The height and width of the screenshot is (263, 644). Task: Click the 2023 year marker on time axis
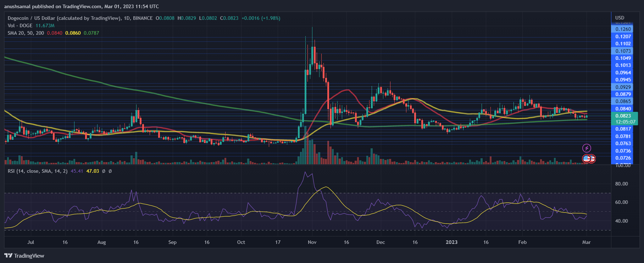(x=451, y=242)
